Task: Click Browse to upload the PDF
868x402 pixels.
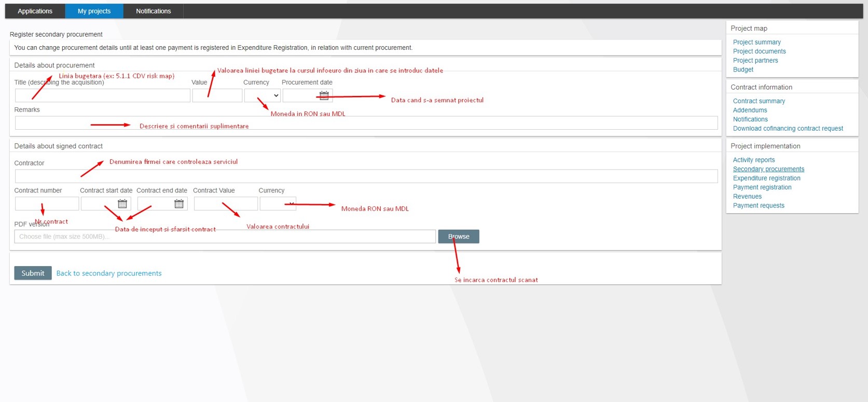Action: [458, 237]
